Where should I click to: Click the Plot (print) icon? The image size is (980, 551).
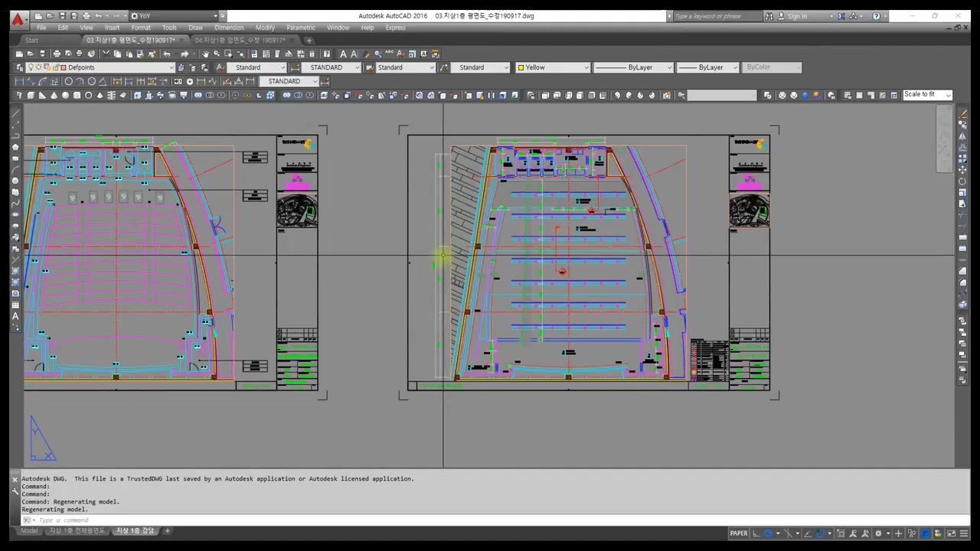click(57, 54)
